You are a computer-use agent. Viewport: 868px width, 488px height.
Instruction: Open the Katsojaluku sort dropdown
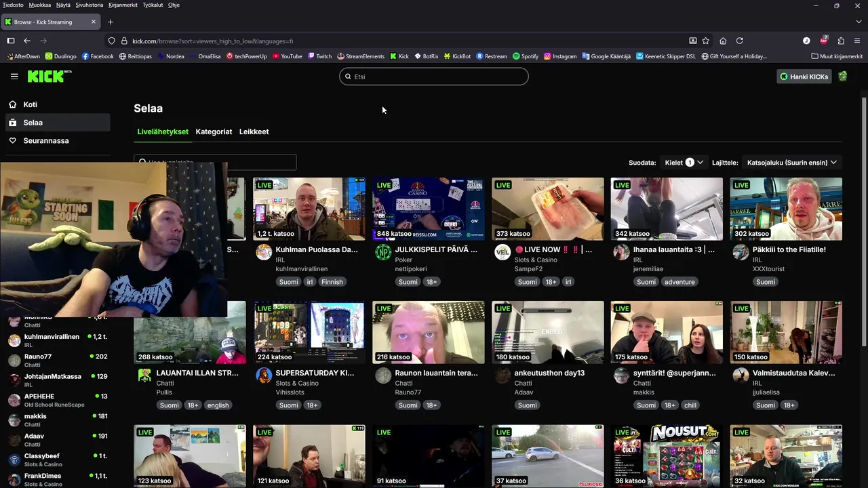[792, 163]
